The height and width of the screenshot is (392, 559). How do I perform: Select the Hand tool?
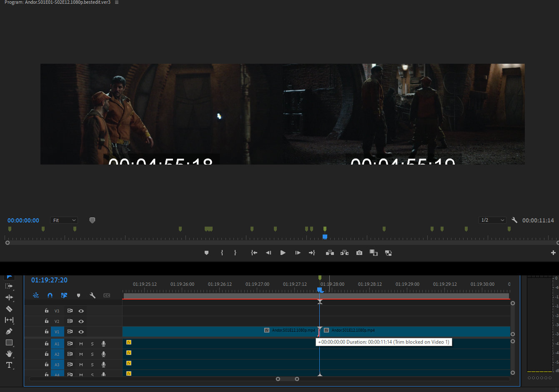click(x=9, y=354)
